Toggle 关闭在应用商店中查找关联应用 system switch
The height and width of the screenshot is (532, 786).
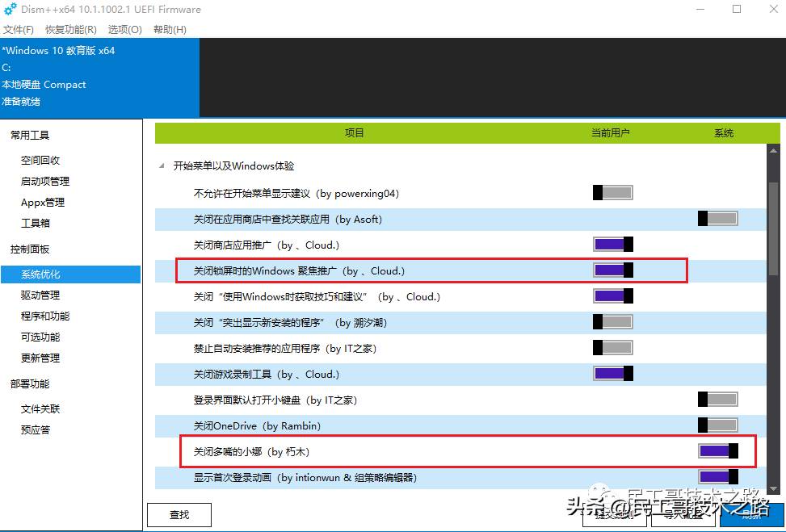[x=718, y=219]
